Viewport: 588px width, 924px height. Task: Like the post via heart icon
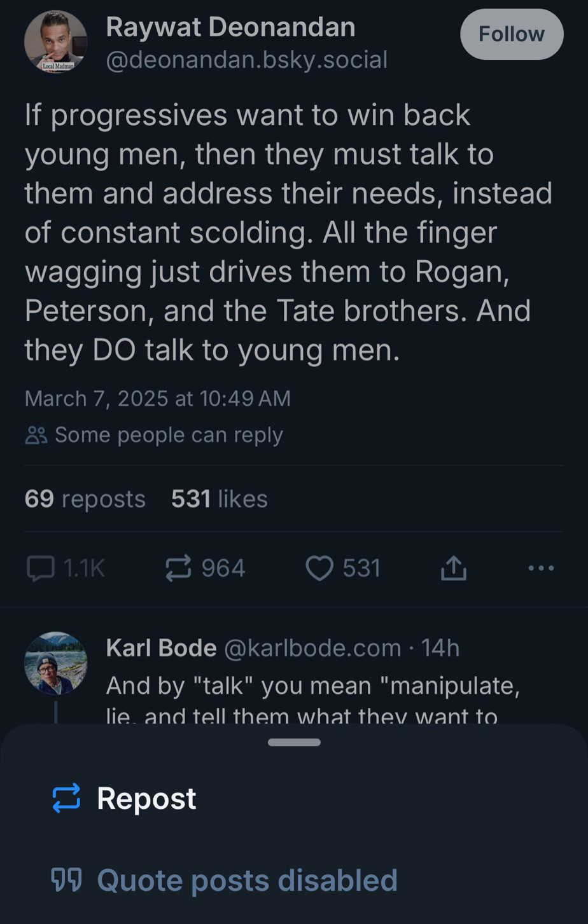pyautogui.click(x=319, y=568)
